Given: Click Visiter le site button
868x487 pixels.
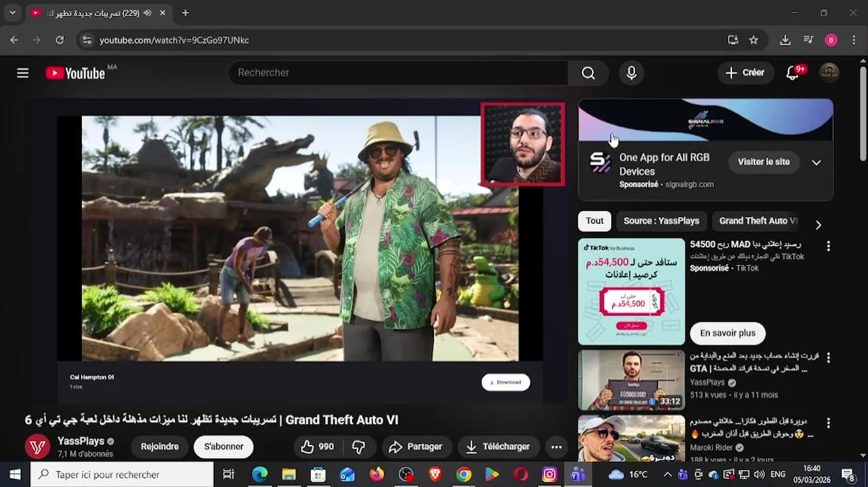Looking at the screenshot, I should coord(764,162).
